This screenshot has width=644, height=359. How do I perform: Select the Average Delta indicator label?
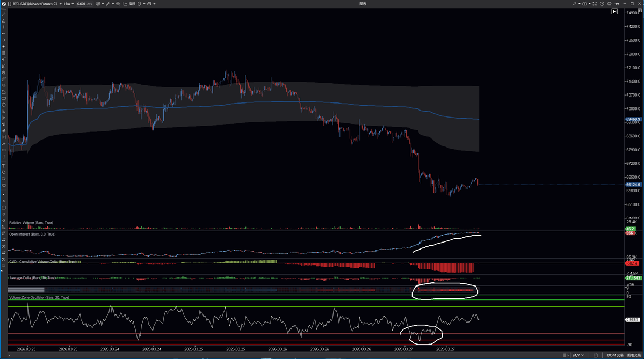[32, 278]
